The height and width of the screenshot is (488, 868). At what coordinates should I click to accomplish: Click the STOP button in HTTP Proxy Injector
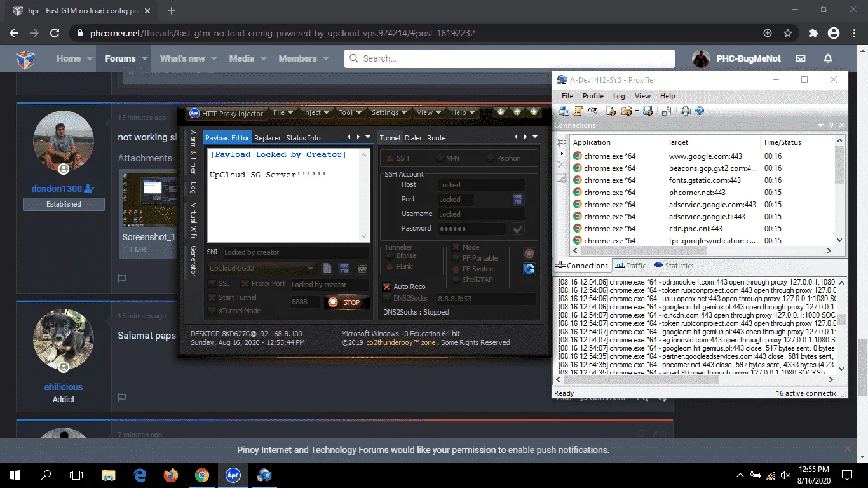[x=346, y=302]
